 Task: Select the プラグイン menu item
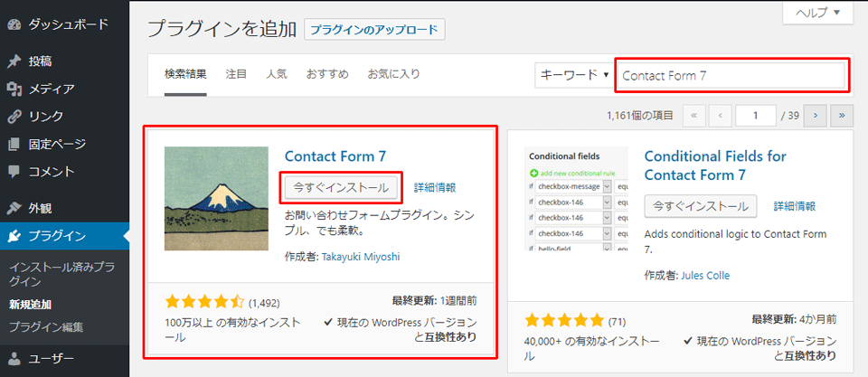(x=64, y=237)
